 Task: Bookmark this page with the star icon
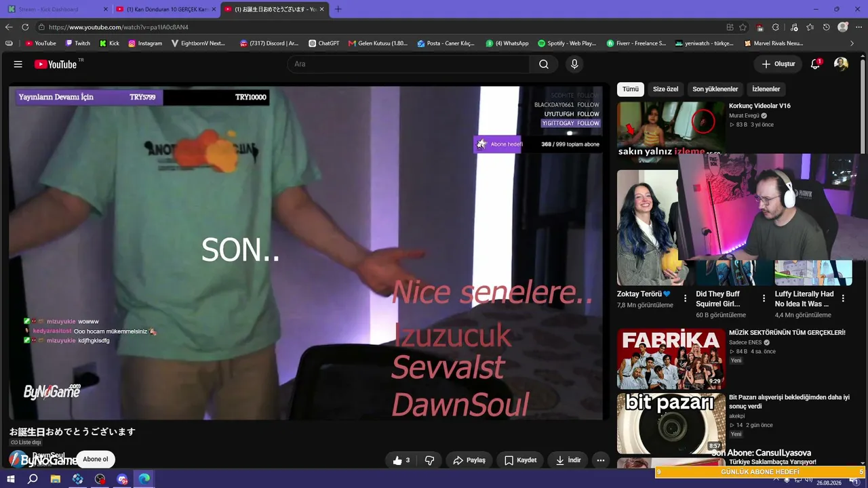(743, 27)
